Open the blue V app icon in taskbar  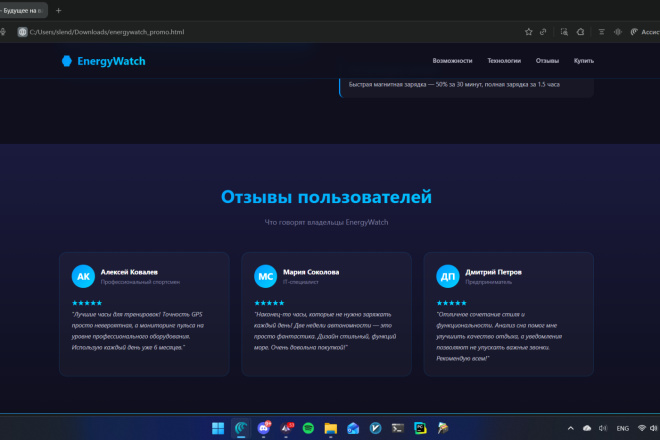click(375, 428)
